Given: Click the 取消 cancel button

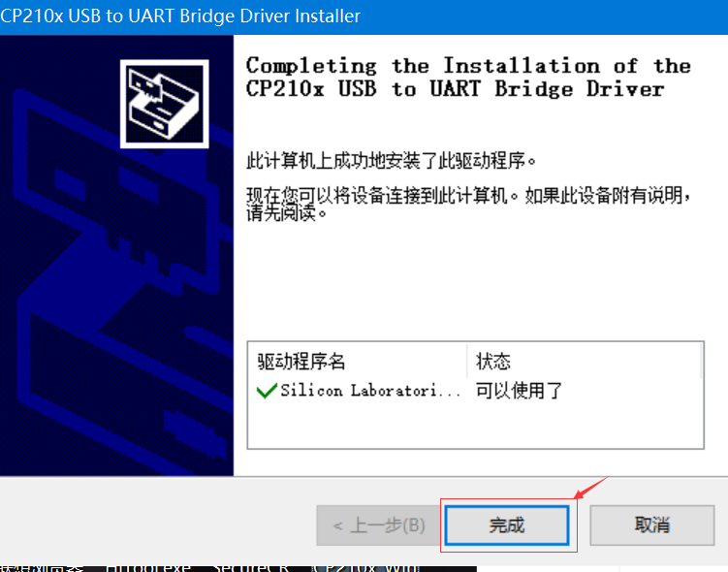Looking at the screenshot, I should (651, 525).
